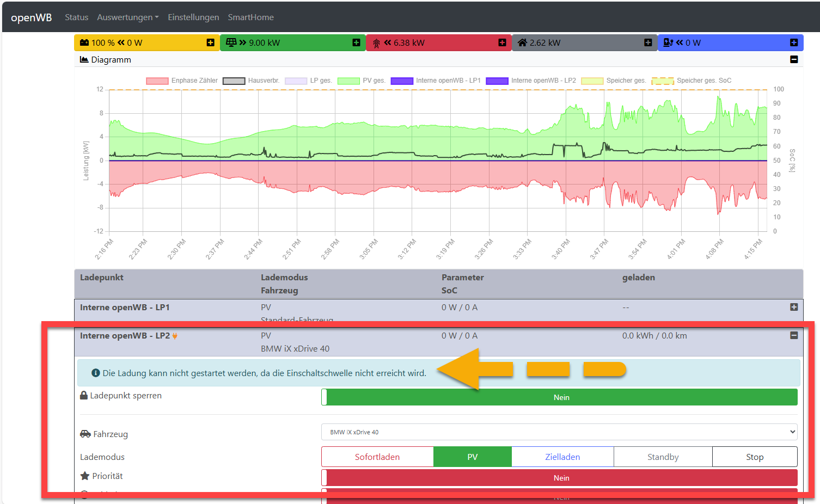
Task: Click the Interne openWB - LP2 name
Action: [125, 336]
